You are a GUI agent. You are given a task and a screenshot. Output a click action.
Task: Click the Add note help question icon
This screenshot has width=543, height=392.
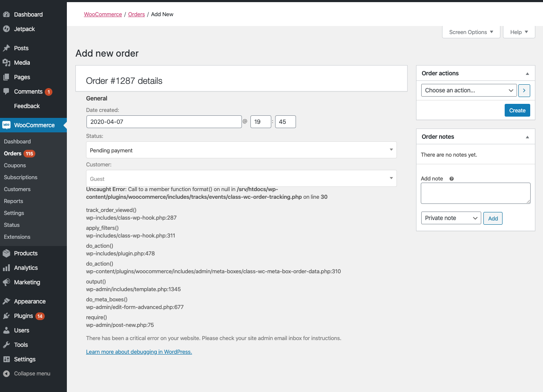tap(451, 179)
